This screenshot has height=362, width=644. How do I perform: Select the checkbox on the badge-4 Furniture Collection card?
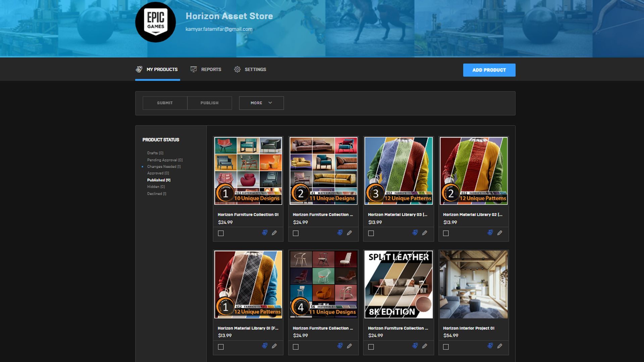click(296, 347)
